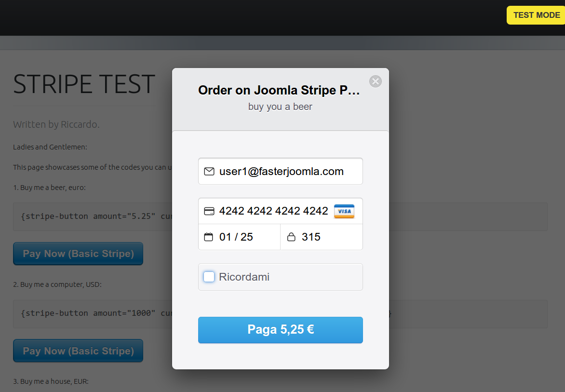Click the Ricordami label text
This screenshot has height=392, width=565.
[x=244, y=277]
